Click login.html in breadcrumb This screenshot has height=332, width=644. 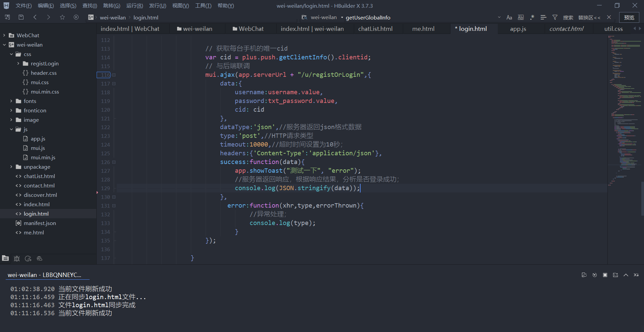click(146, 17)
